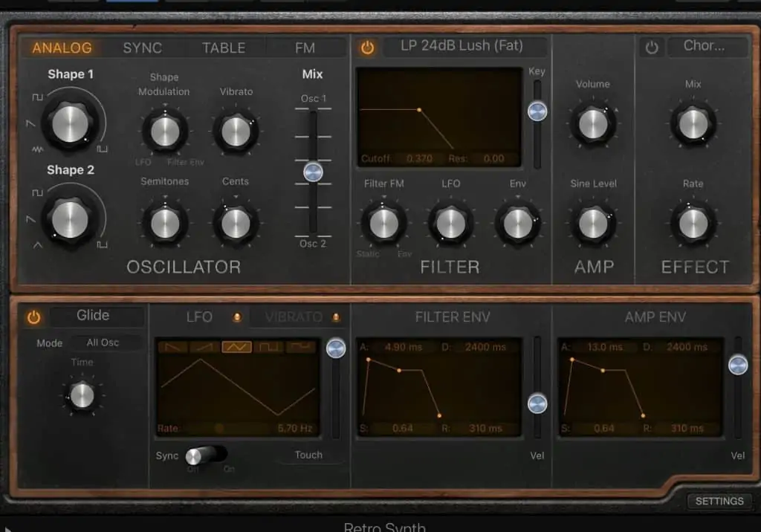Click the Filter Env decay value 2400 ms

[485, 347]
